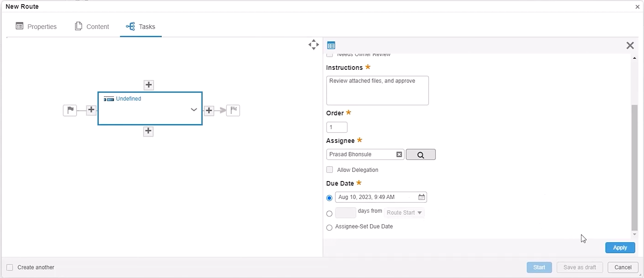
Task: Click the Apply button
Action: [x=620, y=247]
